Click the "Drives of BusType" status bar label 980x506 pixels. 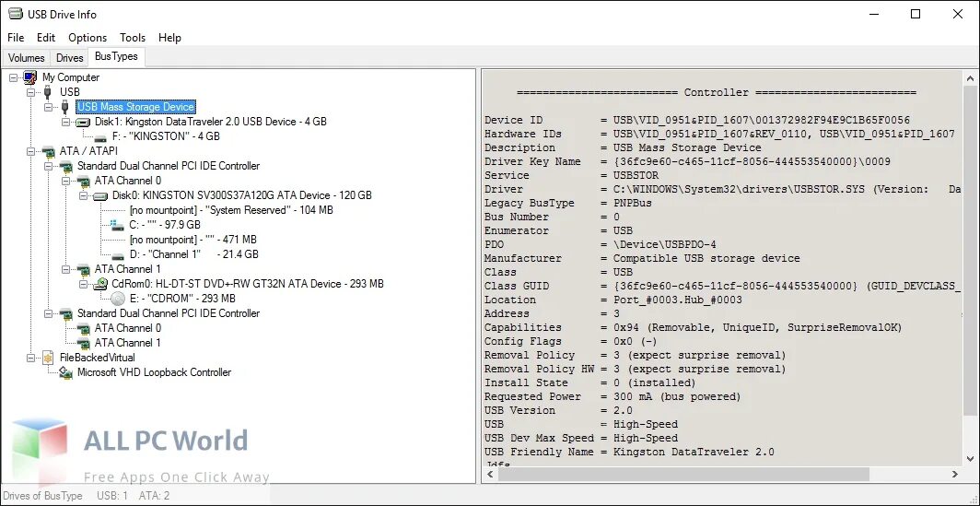point(43,496)
